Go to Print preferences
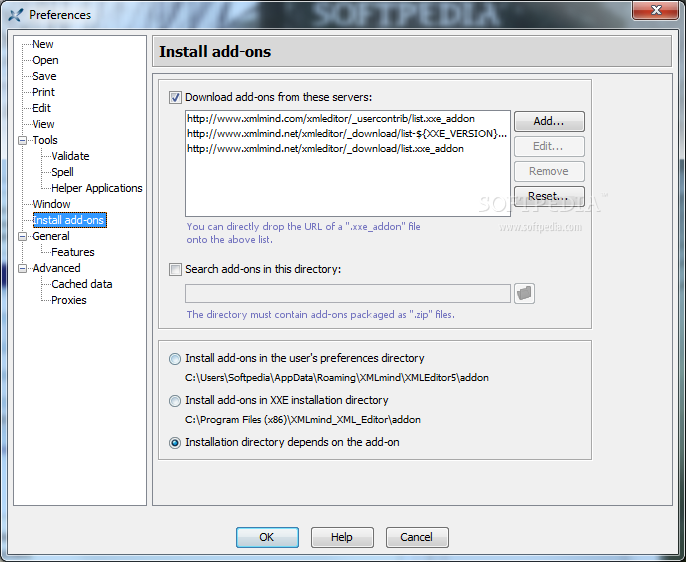Viewport: 686px width, 562px height. click(x=43, y=92)
